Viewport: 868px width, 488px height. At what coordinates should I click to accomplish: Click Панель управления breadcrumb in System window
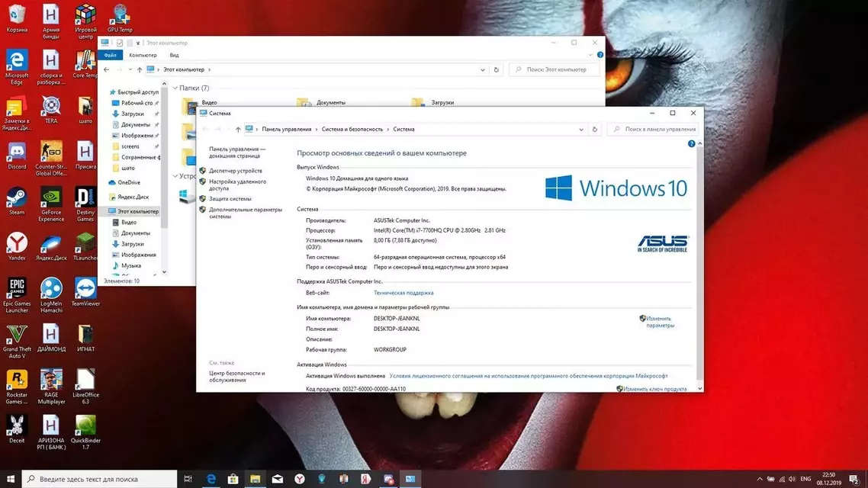pos(286,130)
